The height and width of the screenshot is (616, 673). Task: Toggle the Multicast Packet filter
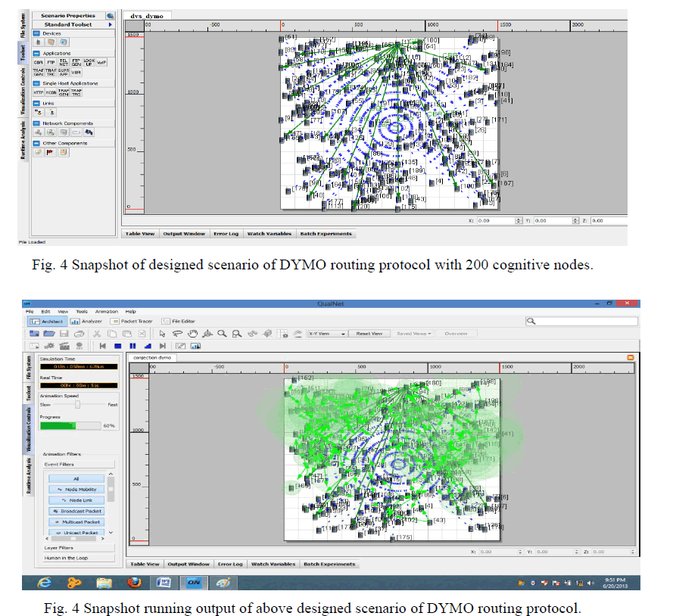(x=76, y=522)
